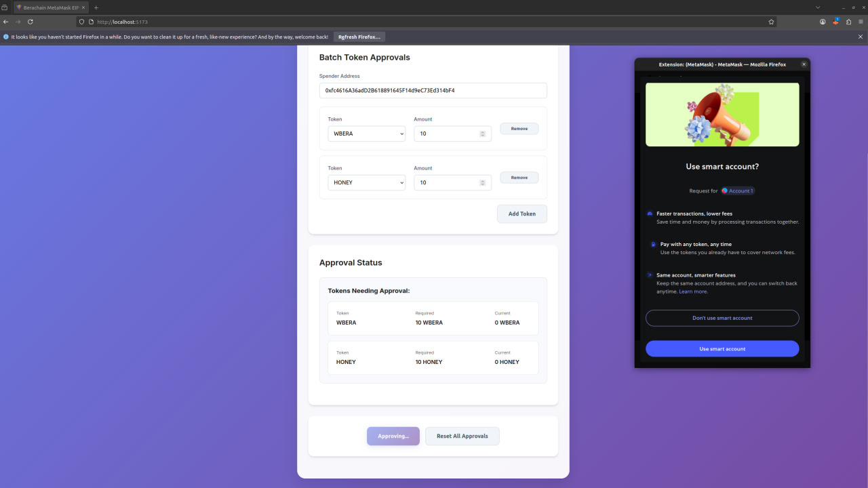Screen dimensions: 868x488
Task: Open a new tab with the plus icon
Action: (x=96, y=7)
